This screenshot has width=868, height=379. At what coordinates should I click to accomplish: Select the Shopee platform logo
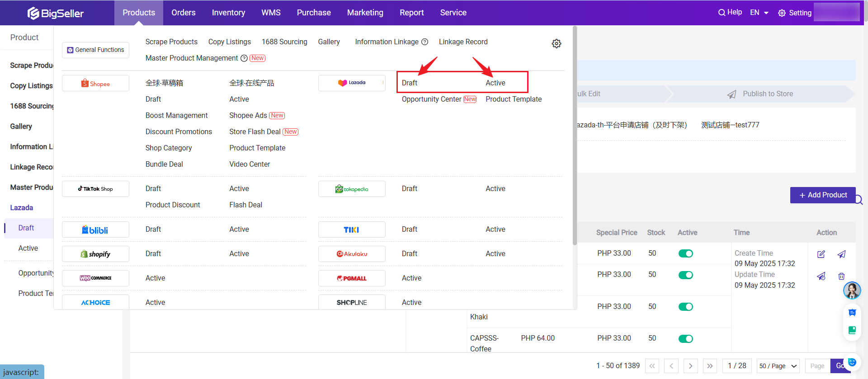click(x=95, y=83)
